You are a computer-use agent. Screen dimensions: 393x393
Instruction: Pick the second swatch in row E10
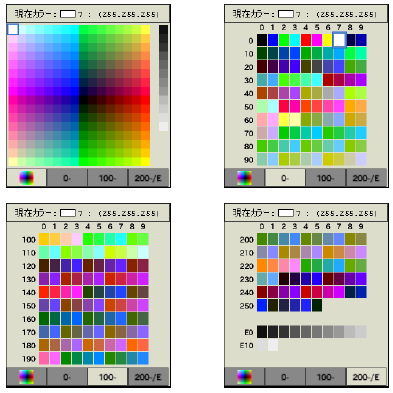(x=273, y=345)
